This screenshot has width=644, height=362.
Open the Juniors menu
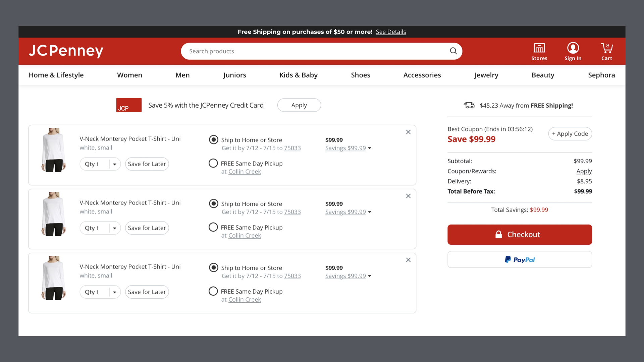[234, 75]
